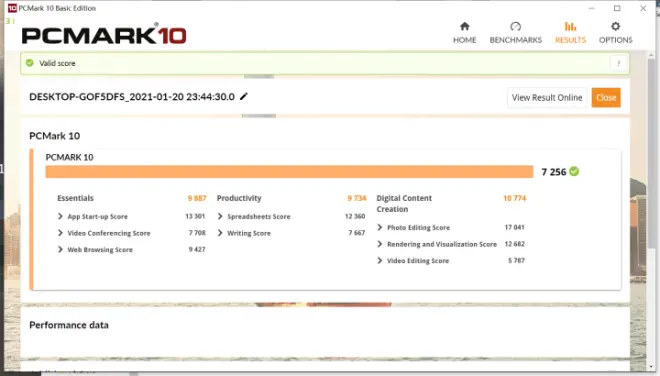Expand the Photo Editing Score row
The width and height of the screenshot is (660, 376).
(380, 227)
